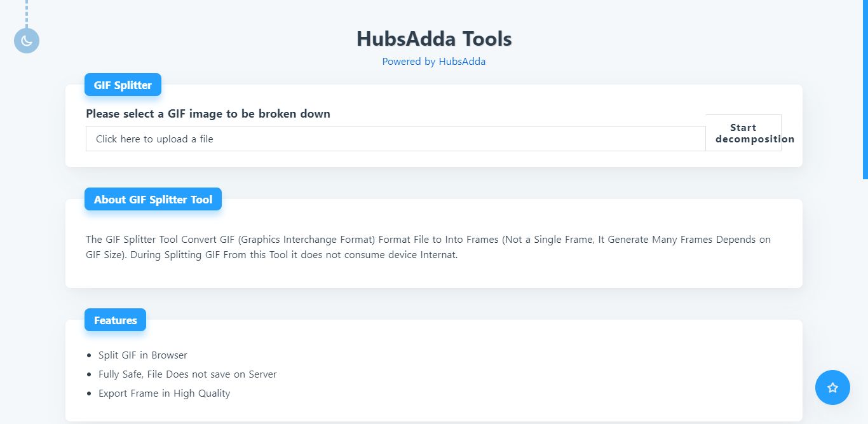Click the 'Split GIF in Browser' list item
This screenshot has height=424, width=868.
click(x=143, y=355)
